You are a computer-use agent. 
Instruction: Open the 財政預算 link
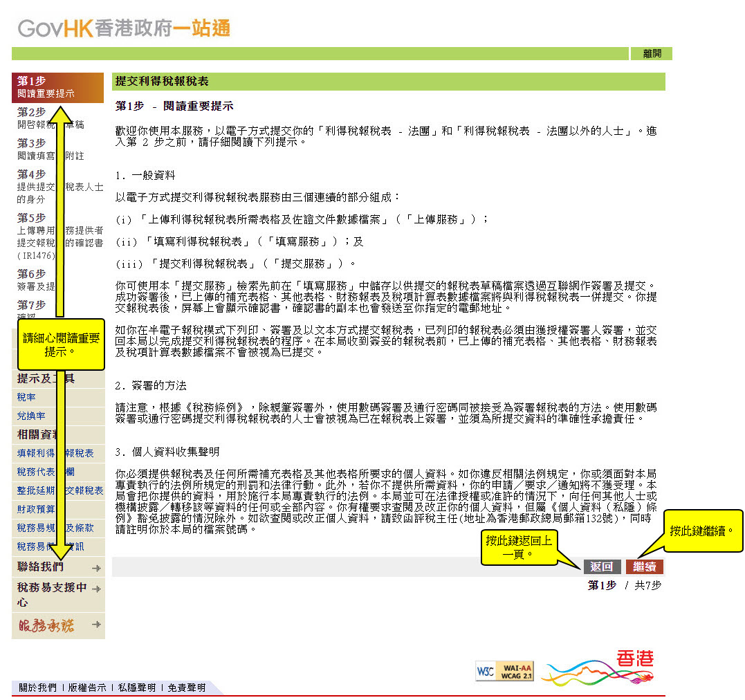tap(36, 509)
